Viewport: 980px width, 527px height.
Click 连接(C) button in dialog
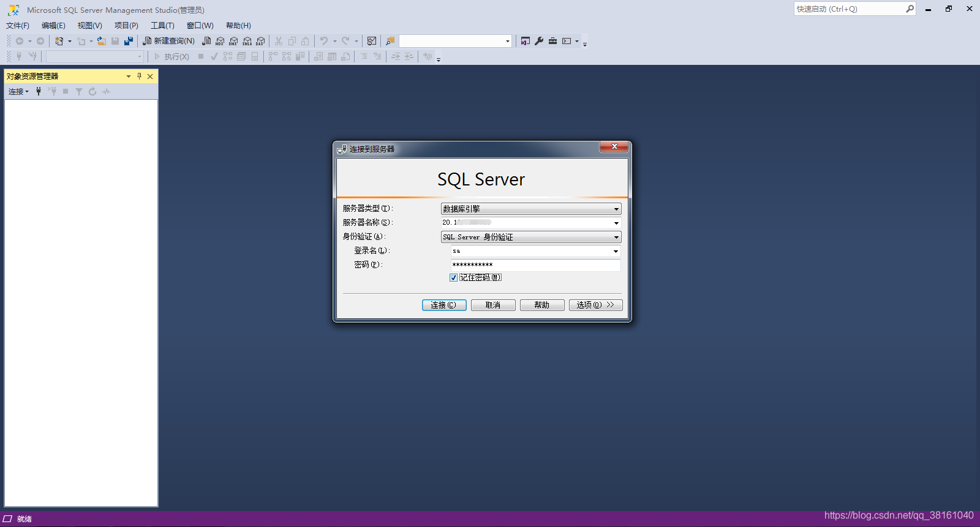click(444, 305)
